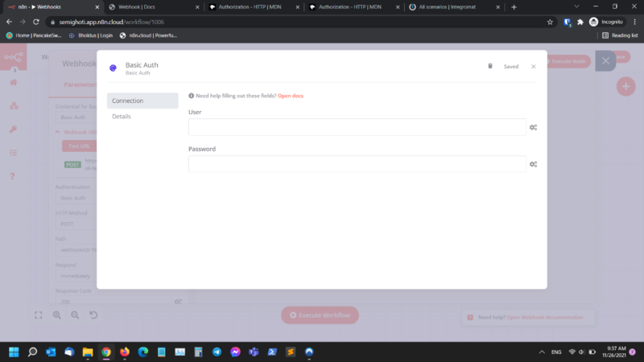Click the Test URL button
Viewport: 644px width, 362px height.
(79, 146)
